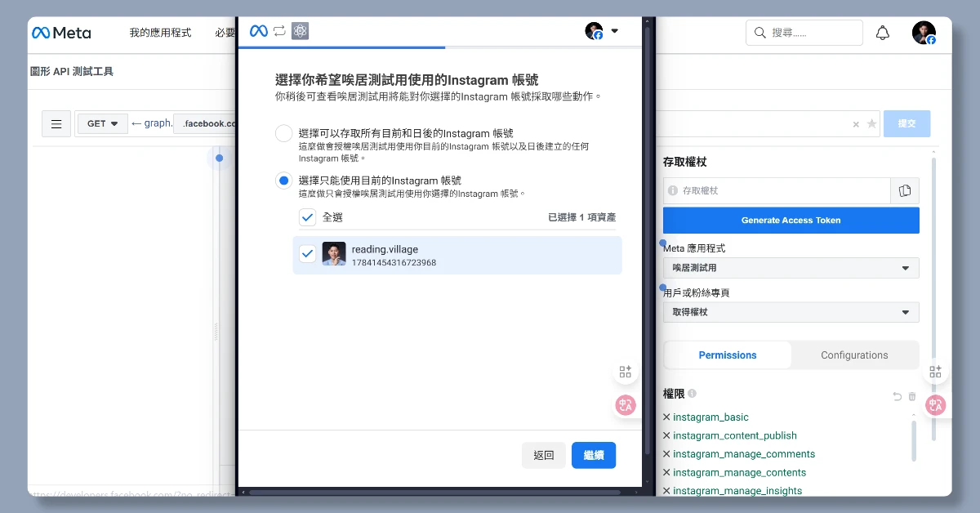Open the hamburger menu in Graph API Explorer
The height and width of the screenshot is (513, 980).
(x=56, y=124)
